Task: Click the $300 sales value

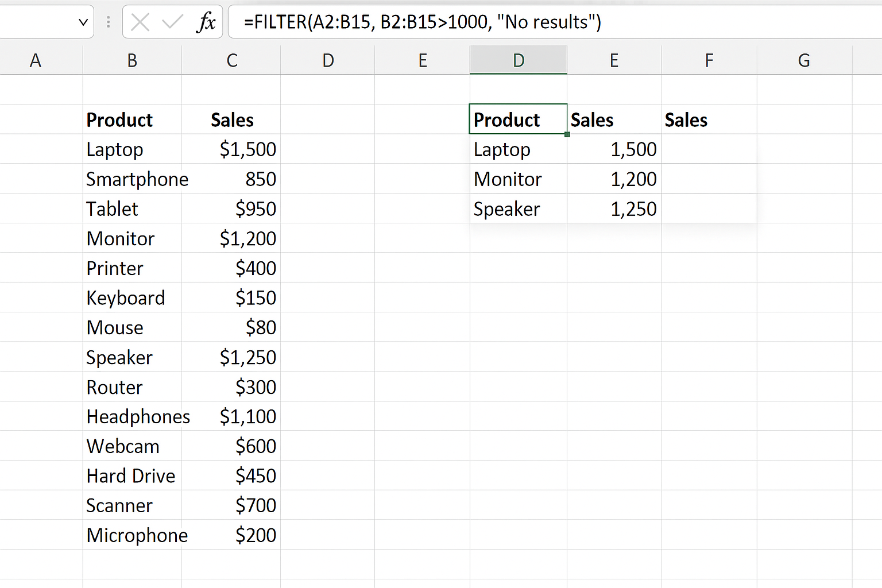Action: (256, 387)
